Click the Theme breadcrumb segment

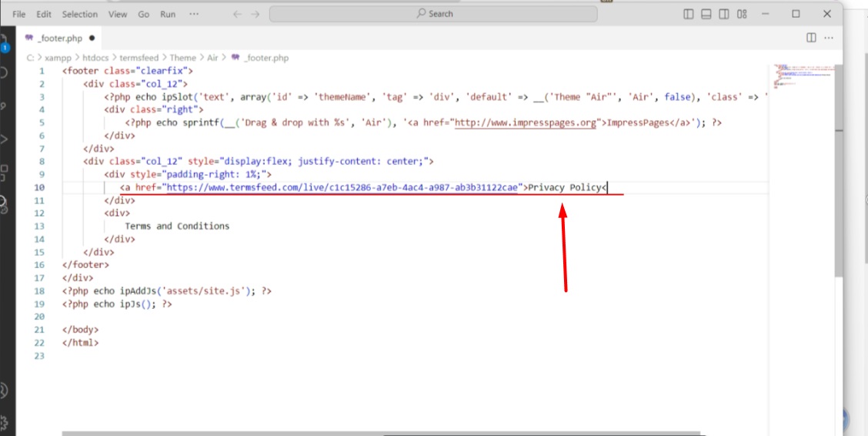[x=182, y=58]
